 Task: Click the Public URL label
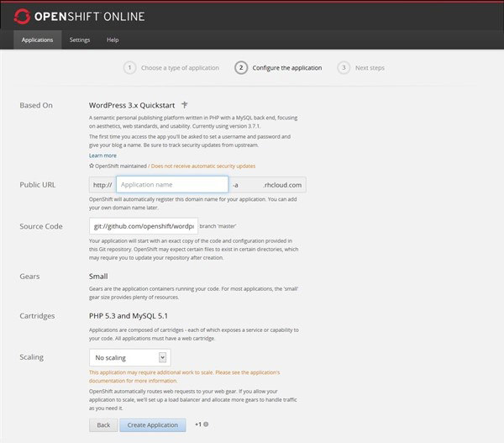pyautogui.click(x=38, y=185)
